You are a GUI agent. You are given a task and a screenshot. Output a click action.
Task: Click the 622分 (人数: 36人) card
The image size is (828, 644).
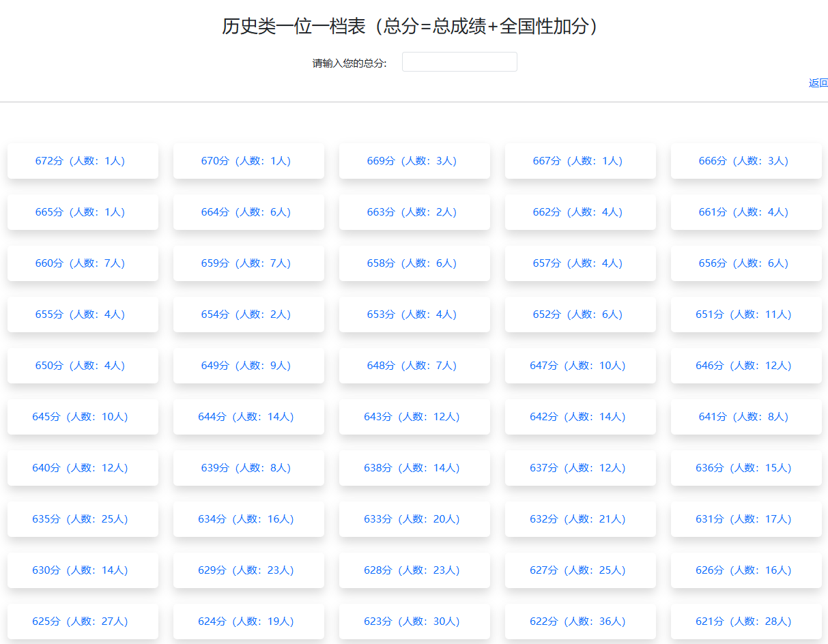(x=580, y=621)
